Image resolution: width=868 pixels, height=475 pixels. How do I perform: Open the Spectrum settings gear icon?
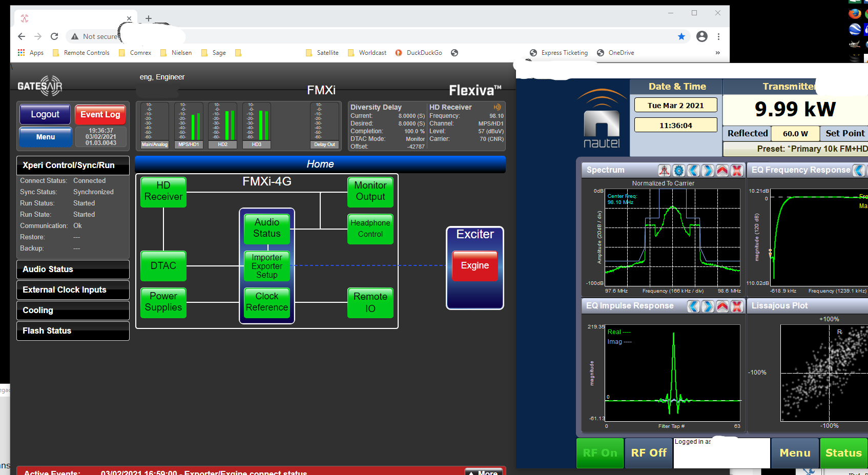(x=678, y=170)
